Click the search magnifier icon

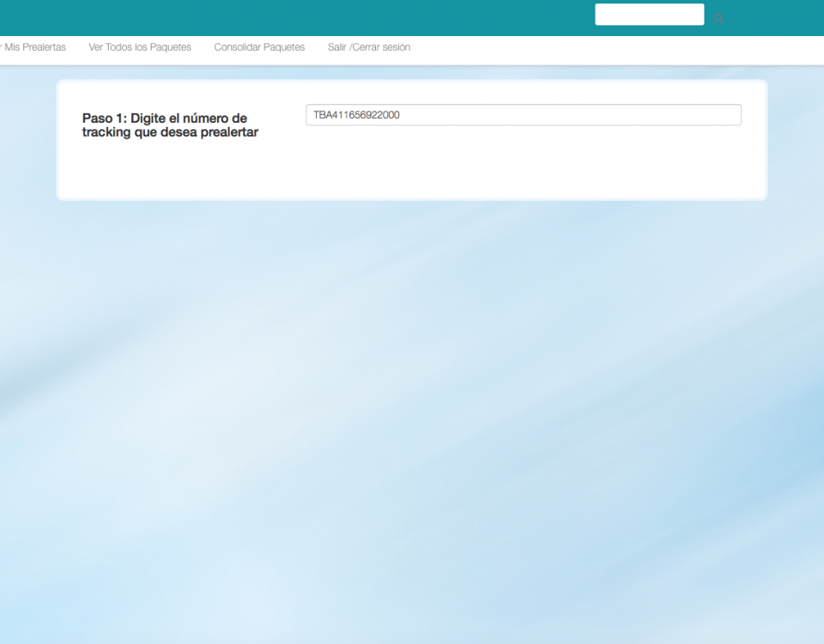point(718,19)
